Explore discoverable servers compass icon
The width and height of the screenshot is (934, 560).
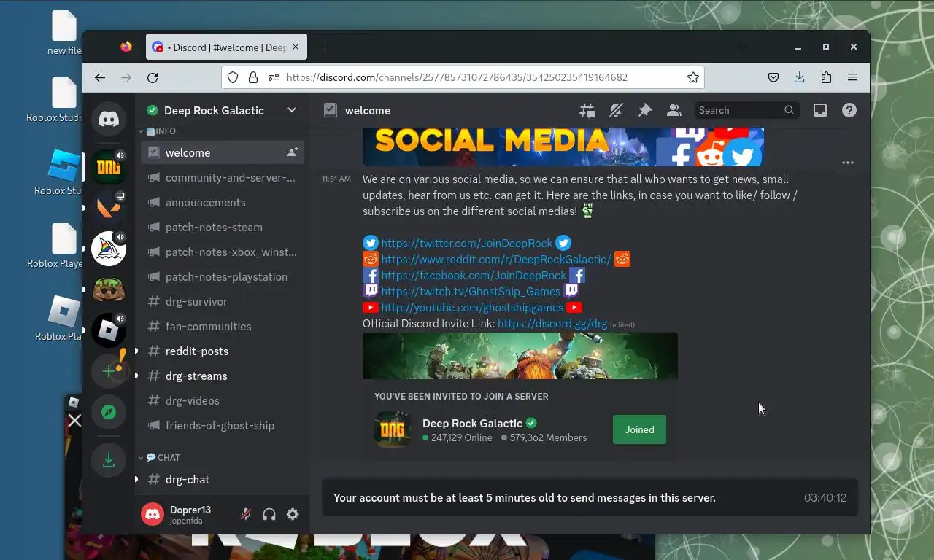[109, 412]
